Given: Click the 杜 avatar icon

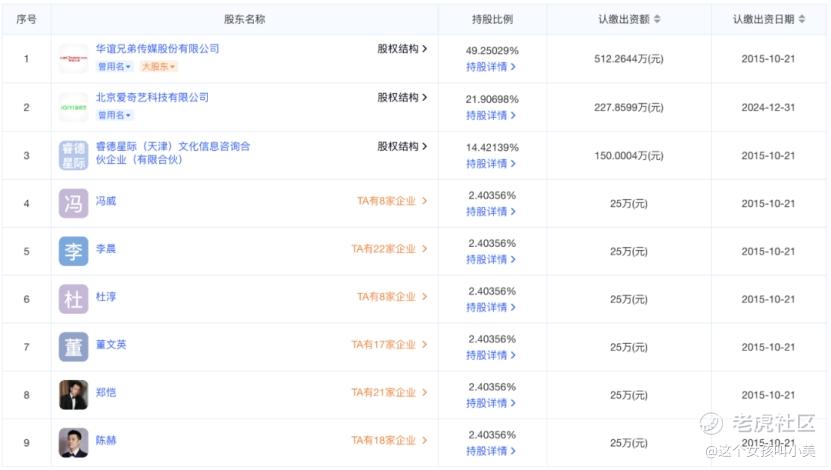Looking at the screenshot, I should click(x=73, y=299).
